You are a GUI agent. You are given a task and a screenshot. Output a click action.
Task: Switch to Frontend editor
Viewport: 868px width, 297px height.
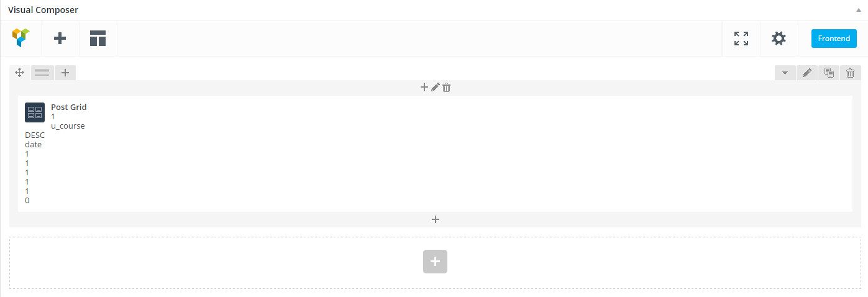(x=833, y=39)
